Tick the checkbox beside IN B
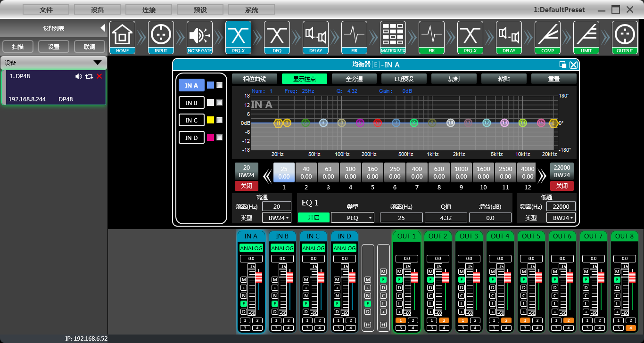Viewport: 644px width, 343px height. [x=219, y=103]
